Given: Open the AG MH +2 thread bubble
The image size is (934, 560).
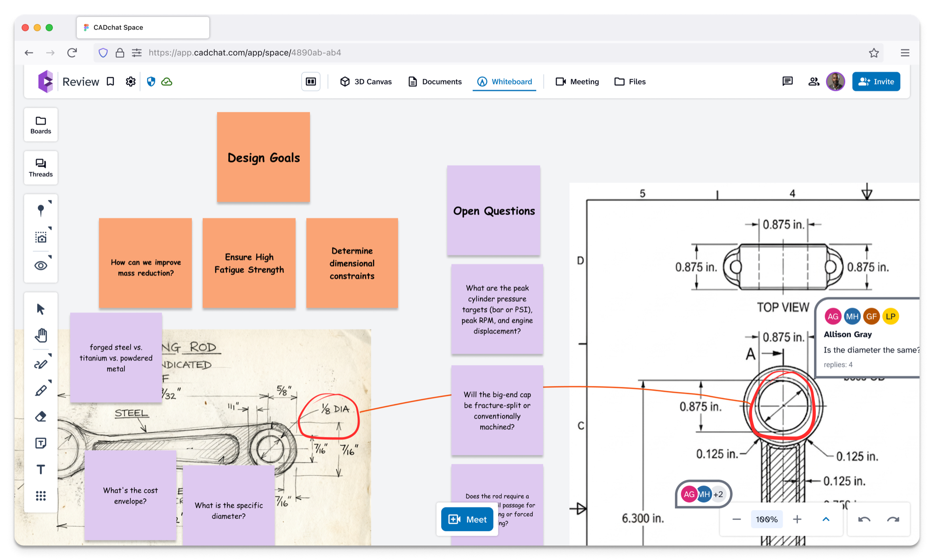Looking at the screenshot, I should tap(703, 494).
